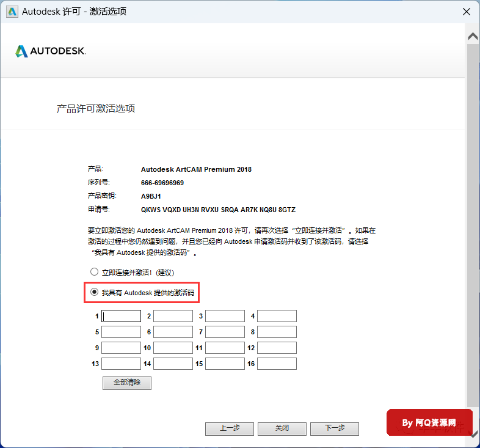This screenshot has width=480, height=448.
Task: Click activation code field 14
Action: pyautogui.click(x=173, y=364)
